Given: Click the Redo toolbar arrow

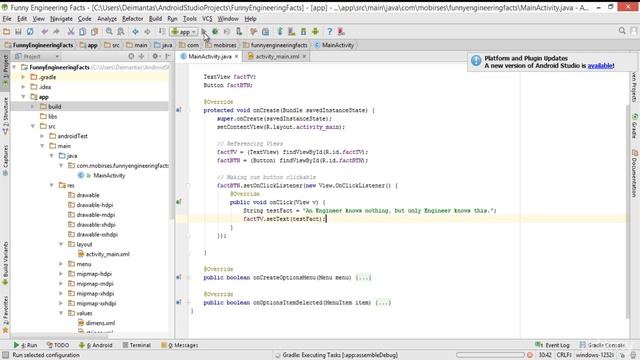Looking at the screenshot, I should [x=56, y=31].
